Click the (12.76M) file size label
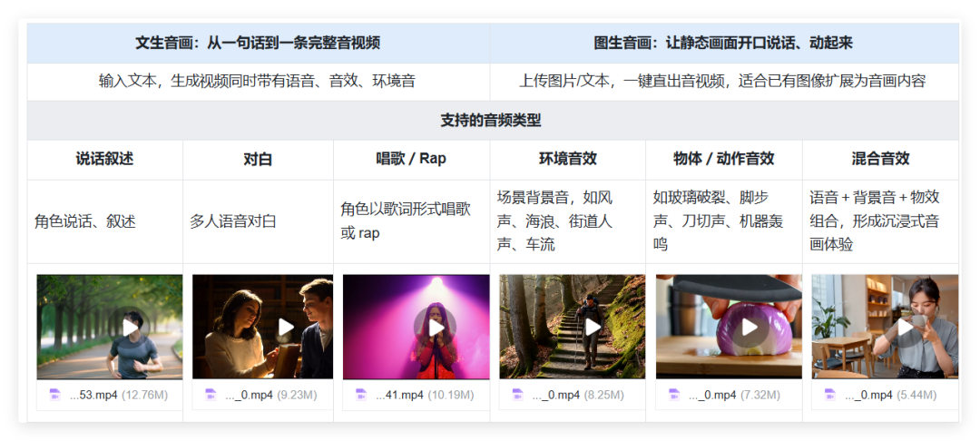Image resolution: width=980 pixels, height=441 pixels. 144,395
